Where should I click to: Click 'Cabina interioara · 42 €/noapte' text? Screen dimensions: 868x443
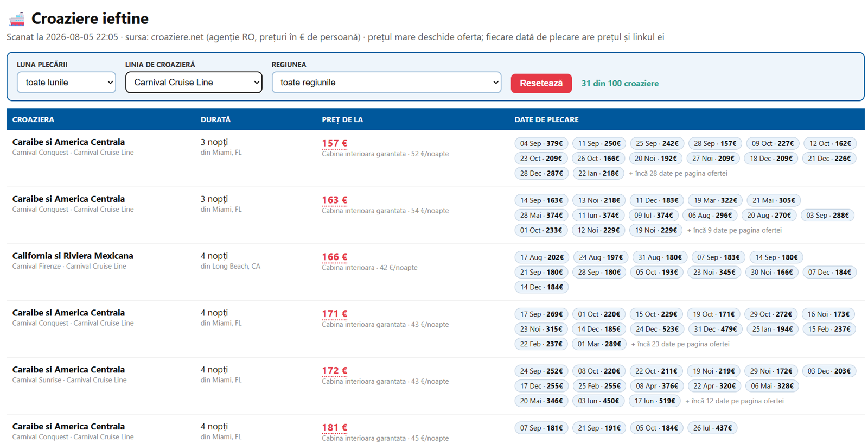pos(369,268)
